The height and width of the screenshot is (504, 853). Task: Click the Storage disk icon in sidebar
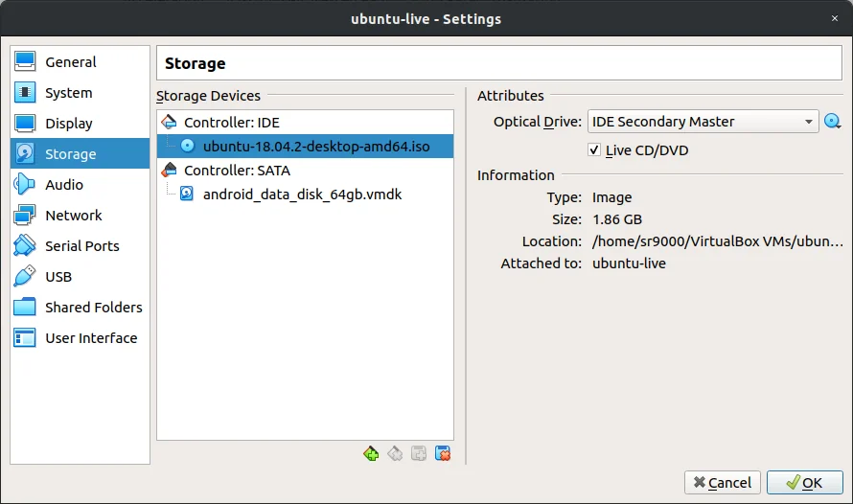pos(25,154)
